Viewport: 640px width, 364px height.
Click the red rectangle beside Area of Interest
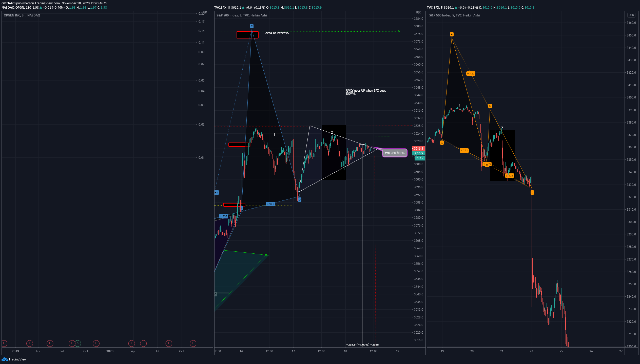[x=247, y=35]
